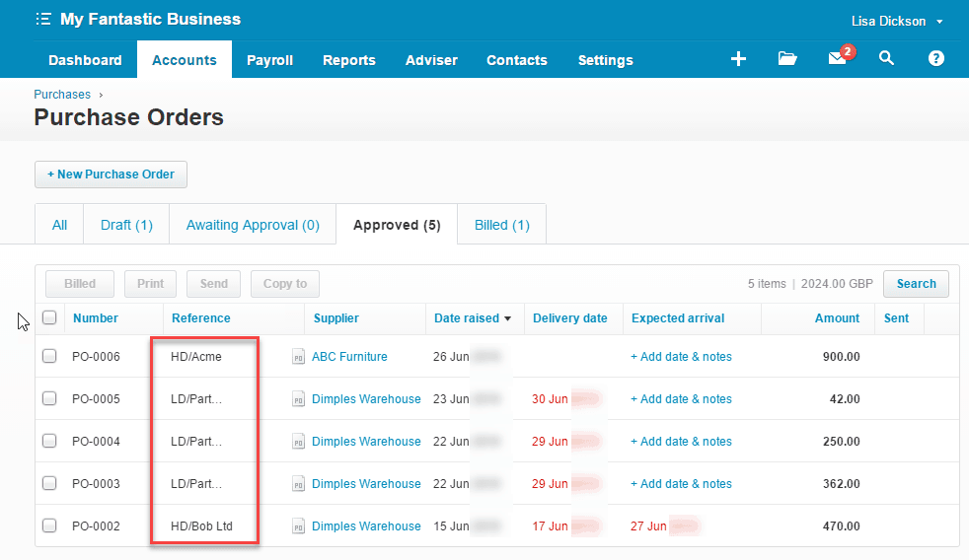Click the Send button

click(214, 283)
